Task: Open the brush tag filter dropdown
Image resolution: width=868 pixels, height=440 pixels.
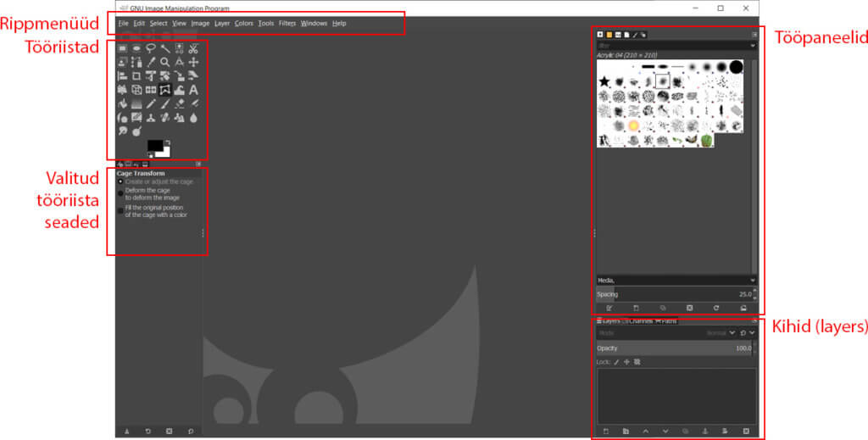Action: [x=753, y=46]
